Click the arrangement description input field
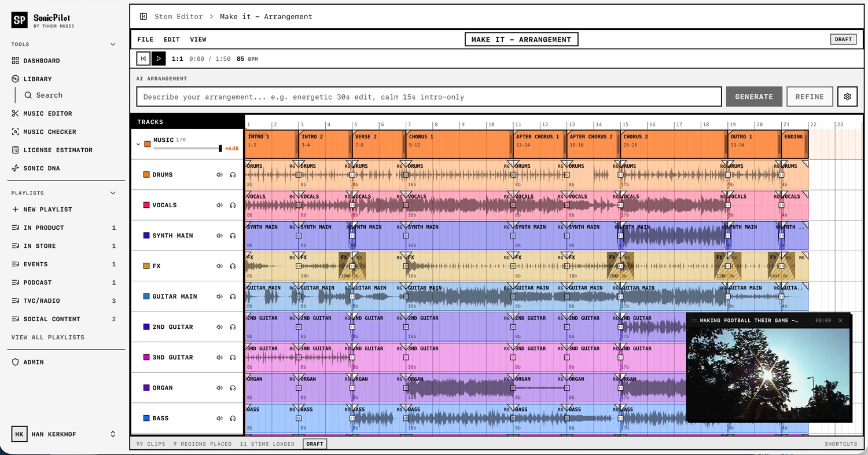The width and height of the screenshot is (868, 455). (428, 97)
